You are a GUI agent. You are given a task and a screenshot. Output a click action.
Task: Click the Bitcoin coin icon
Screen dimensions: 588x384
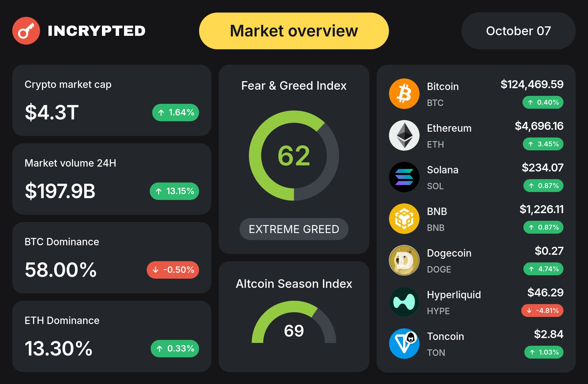click(404, 94)
